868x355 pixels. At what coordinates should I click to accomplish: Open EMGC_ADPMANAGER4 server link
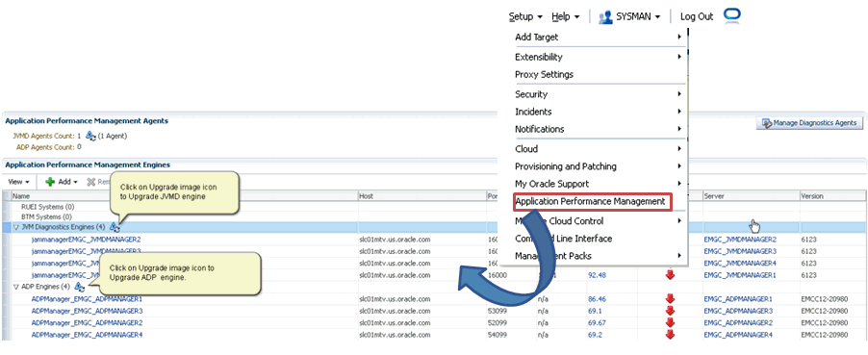738,335
